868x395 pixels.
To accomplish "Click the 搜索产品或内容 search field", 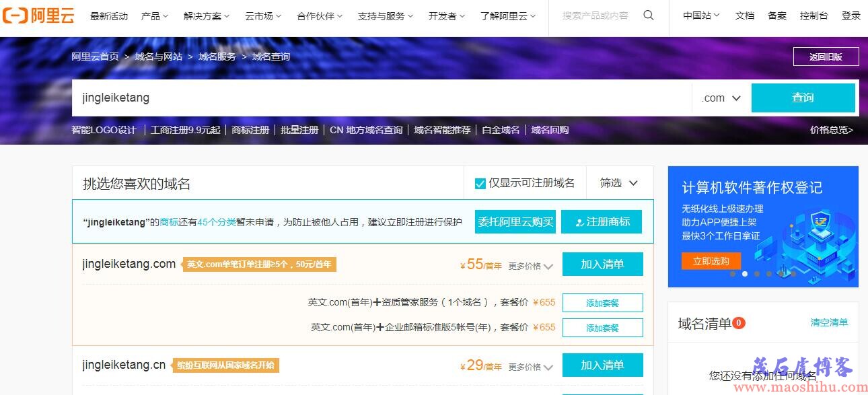I will click(x=595, y=15).
